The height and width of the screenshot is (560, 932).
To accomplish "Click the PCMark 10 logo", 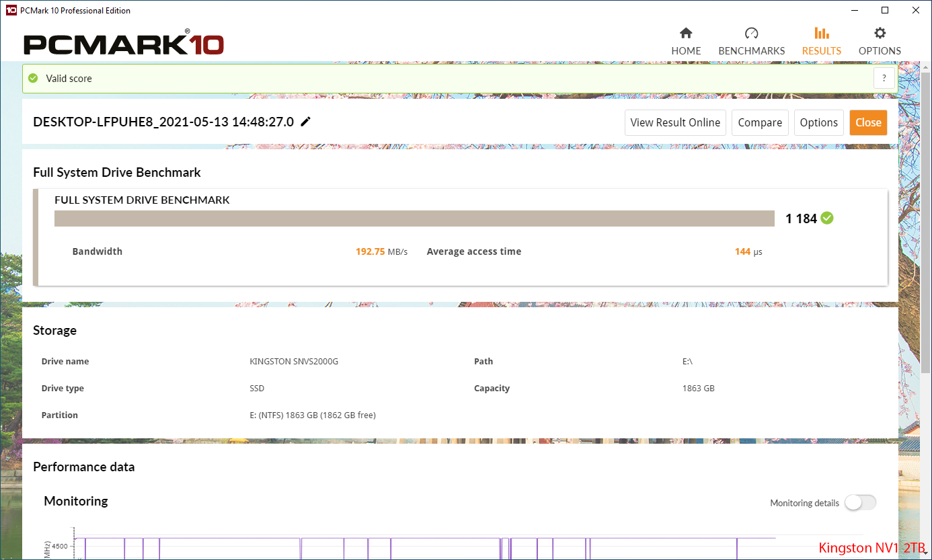I will pyautogui.click(x=124, y=44).
